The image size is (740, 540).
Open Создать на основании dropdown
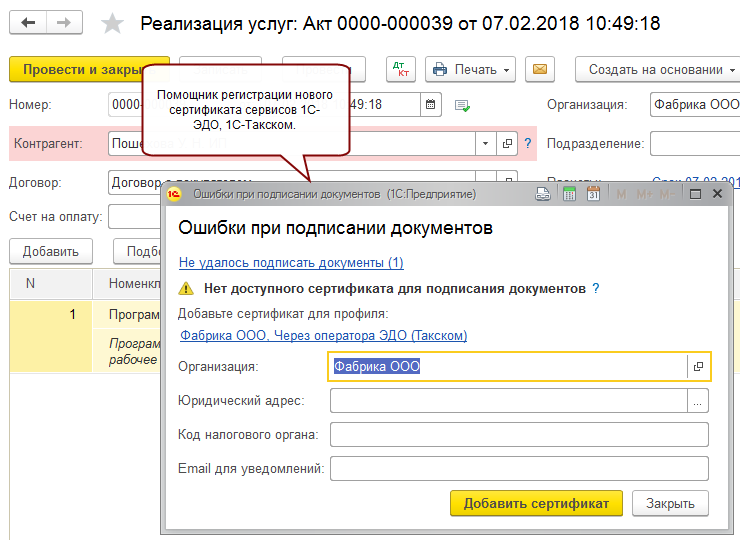point(659,69)
